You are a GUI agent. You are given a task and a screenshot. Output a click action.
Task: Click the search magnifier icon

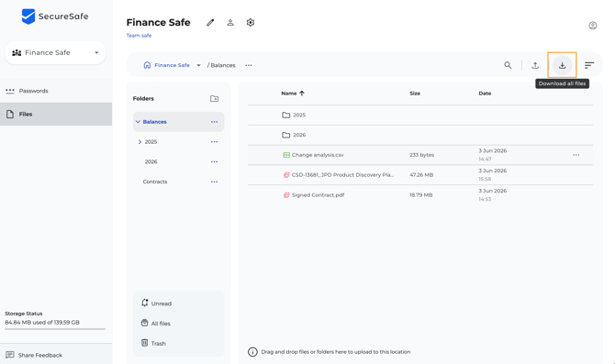[x=508, y=65]
